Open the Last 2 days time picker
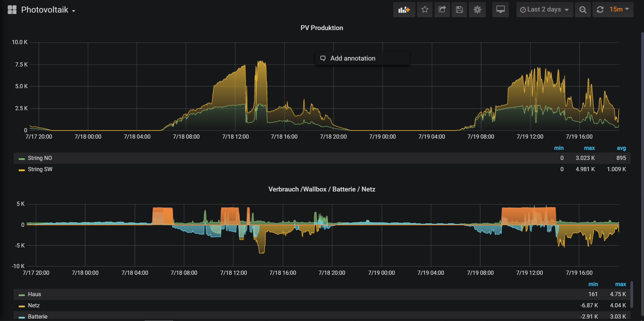 (x=545, y=9)
